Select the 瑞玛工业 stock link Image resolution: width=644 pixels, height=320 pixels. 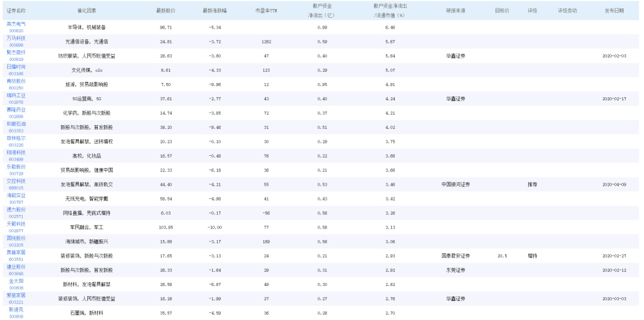coord(16,95)
